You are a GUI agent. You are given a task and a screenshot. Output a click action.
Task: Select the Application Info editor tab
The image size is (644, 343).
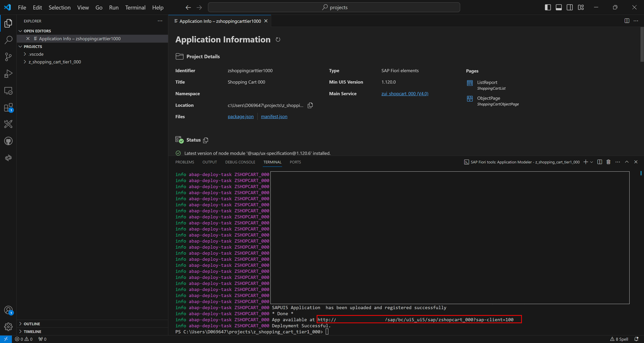tap(220, 21)
